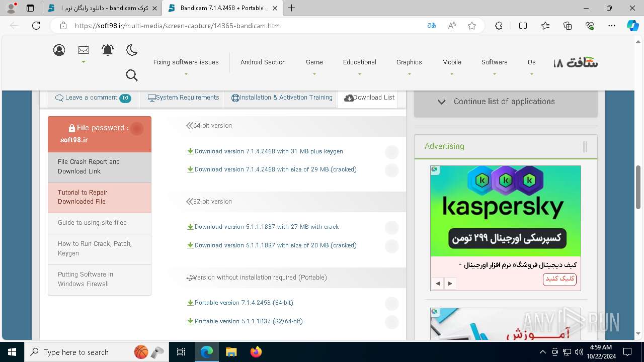Open File Crash Report and Download Link
644x362 pixels.
click(100, 167)
